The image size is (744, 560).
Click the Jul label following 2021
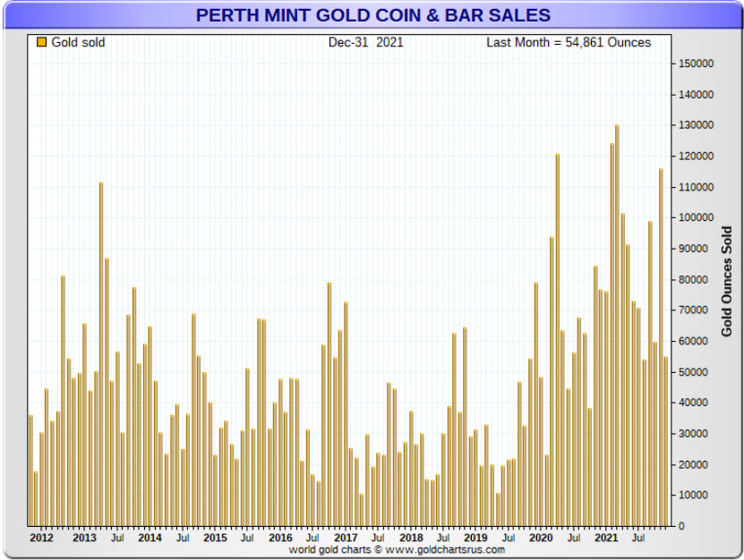point(638,538)
